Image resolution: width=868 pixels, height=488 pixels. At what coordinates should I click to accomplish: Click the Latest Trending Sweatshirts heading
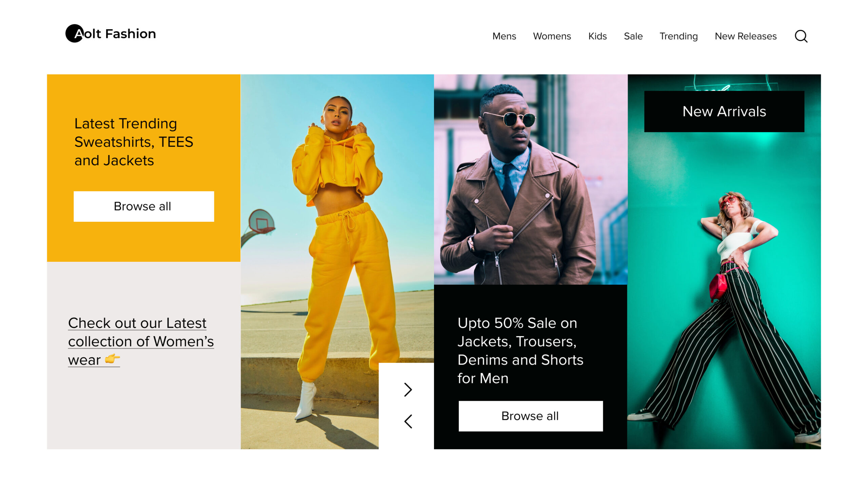point(134,142)
